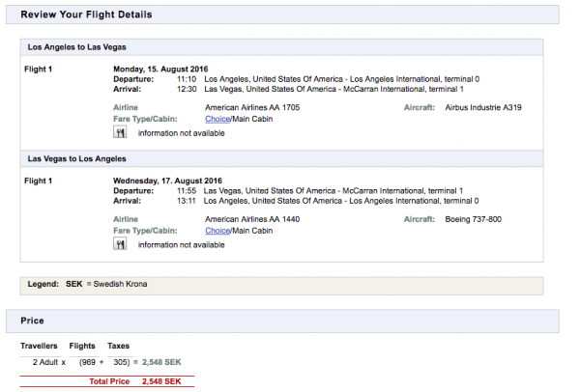Select the Las Vegas to Los Angeles section header

coord(75,158)
